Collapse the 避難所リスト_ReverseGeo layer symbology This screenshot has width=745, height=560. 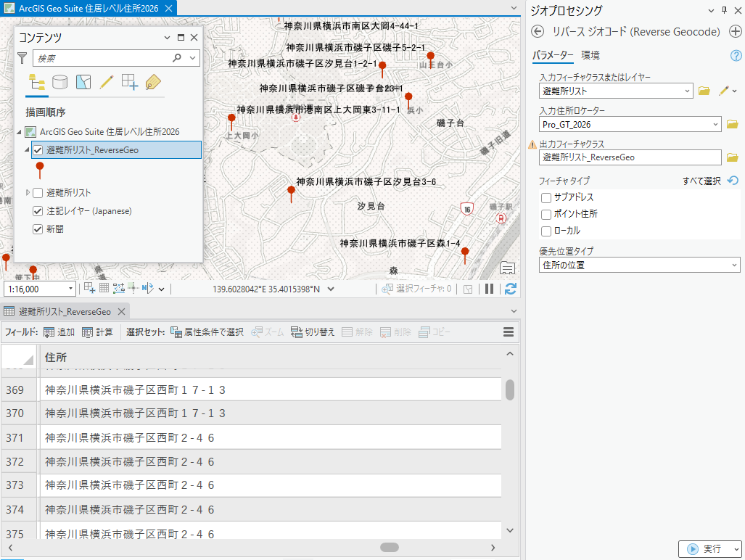27,149
